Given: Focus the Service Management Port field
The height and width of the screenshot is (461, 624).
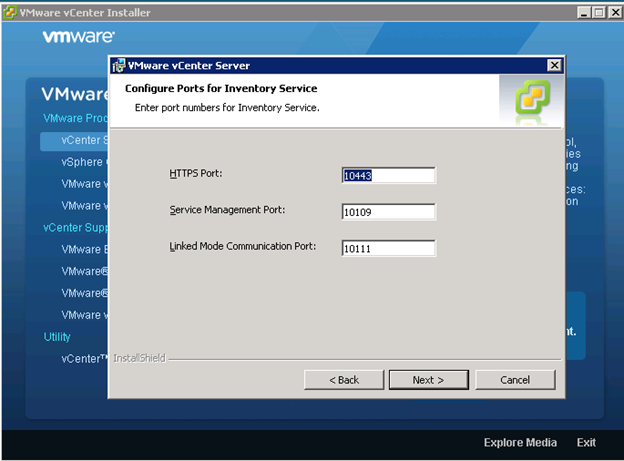Looking at the screenshot, I should click(x=388, y=212).
